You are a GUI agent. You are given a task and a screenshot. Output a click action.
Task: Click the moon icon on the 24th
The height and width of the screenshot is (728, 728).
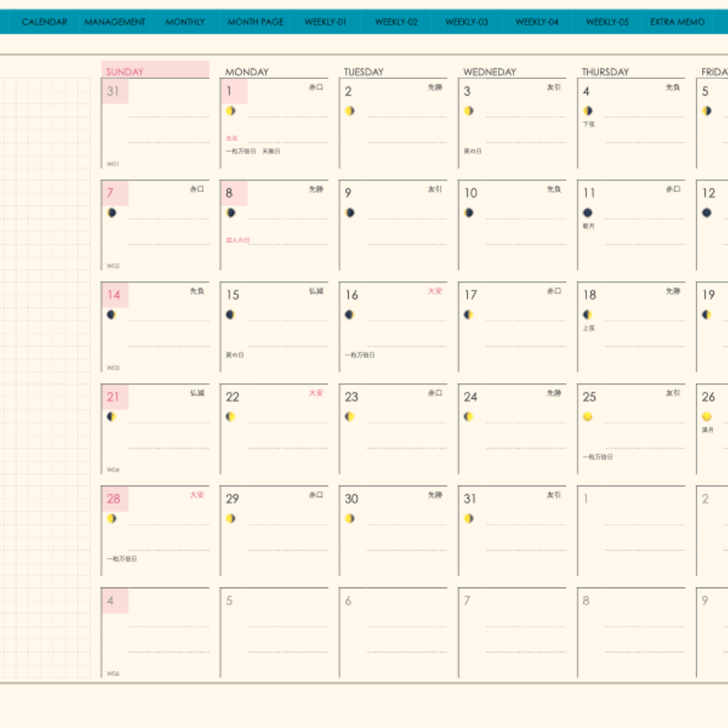468,416
